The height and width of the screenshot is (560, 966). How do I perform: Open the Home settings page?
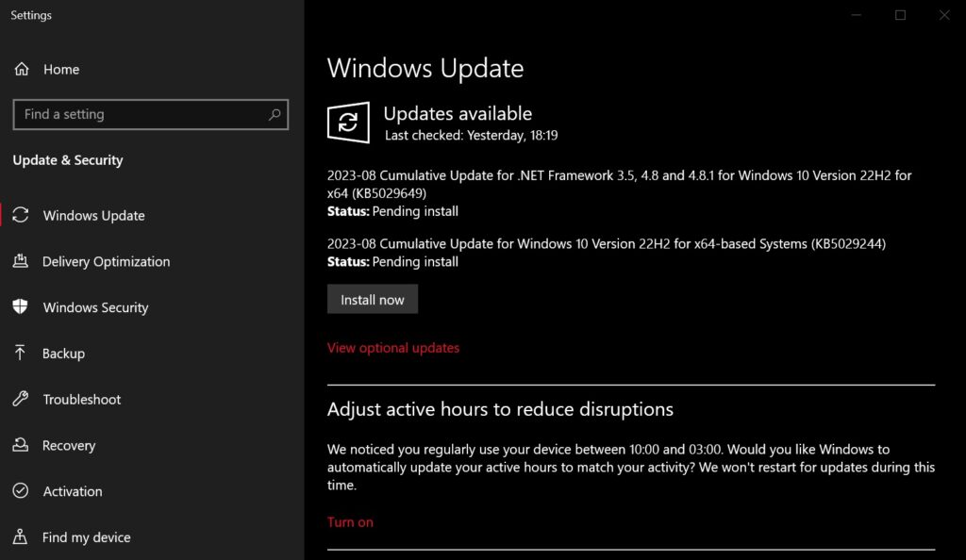tap(61, 70)
